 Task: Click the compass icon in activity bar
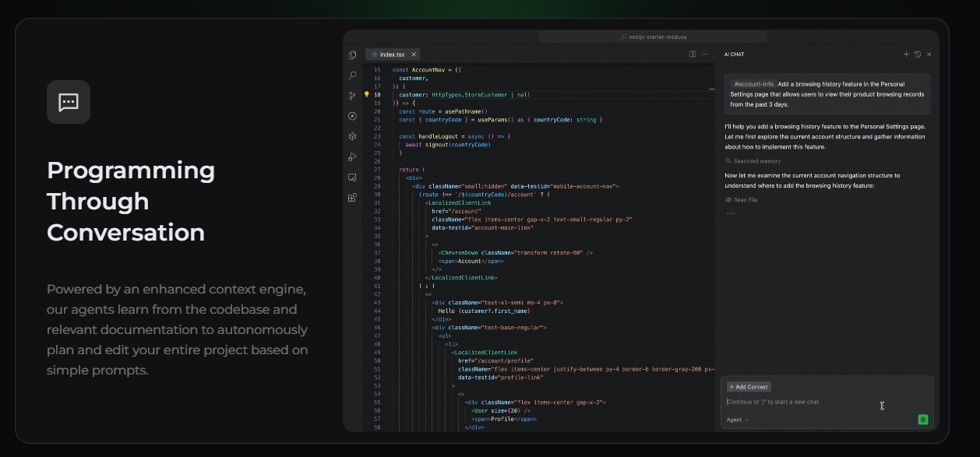[x=353, y=116]
